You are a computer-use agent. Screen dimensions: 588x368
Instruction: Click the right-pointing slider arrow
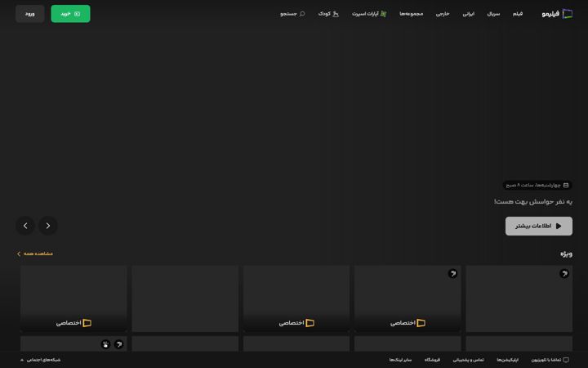point(48,226)
